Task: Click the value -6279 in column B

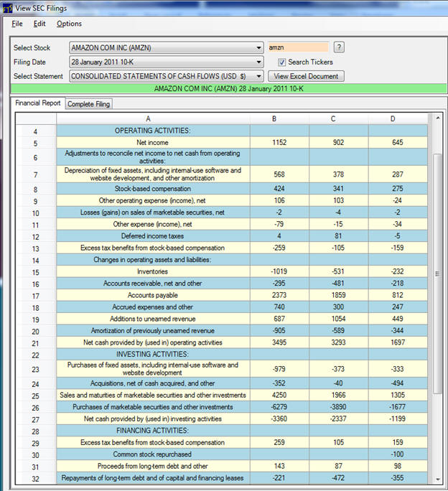Action: (279, 407)
